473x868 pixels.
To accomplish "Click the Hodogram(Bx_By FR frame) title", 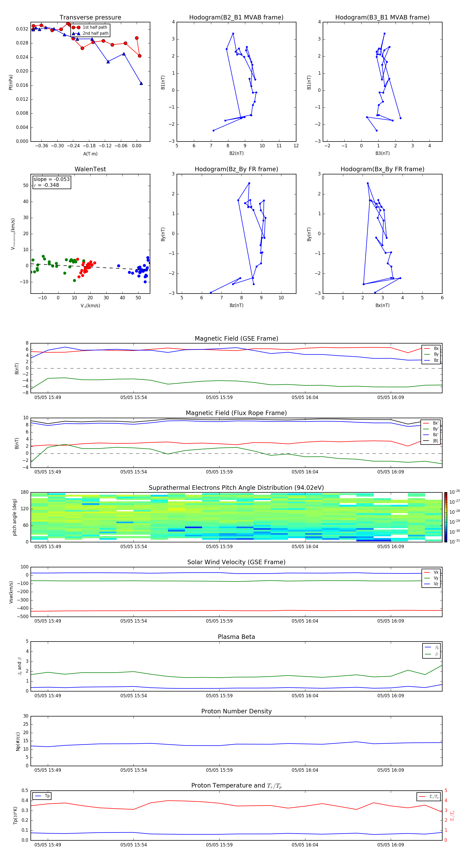I will point(382,169).
